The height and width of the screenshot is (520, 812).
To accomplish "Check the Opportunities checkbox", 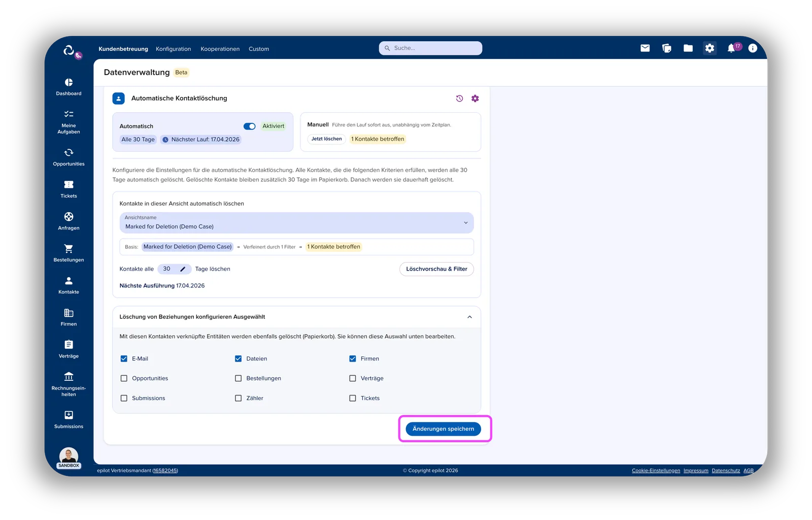I will pyautogui.click(x=124, y=378).
